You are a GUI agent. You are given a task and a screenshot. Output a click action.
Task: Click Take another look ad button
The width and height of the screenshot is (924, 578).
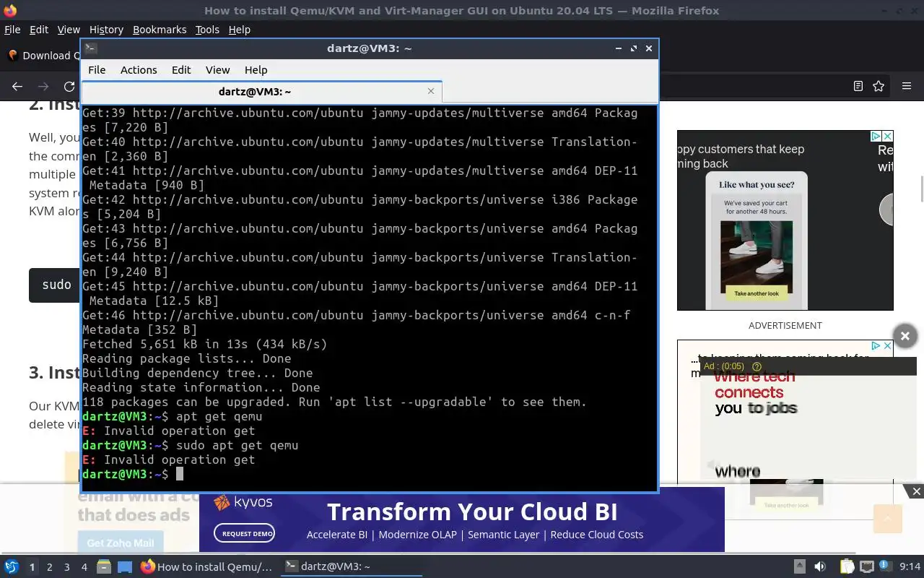[x=757, y=293]
